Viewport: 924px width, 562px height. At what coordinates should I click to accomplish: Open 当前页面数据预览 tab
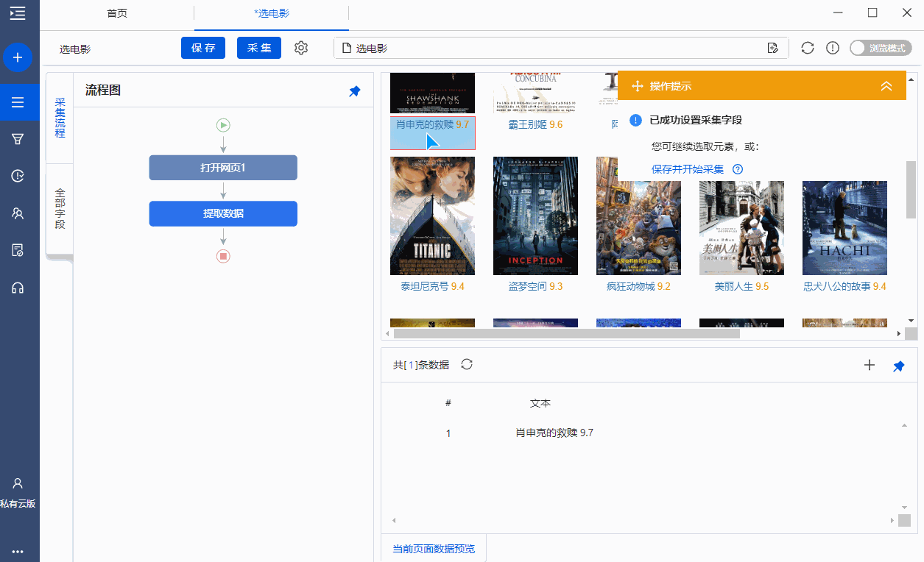pyautogui.click(x=434, y=549)
